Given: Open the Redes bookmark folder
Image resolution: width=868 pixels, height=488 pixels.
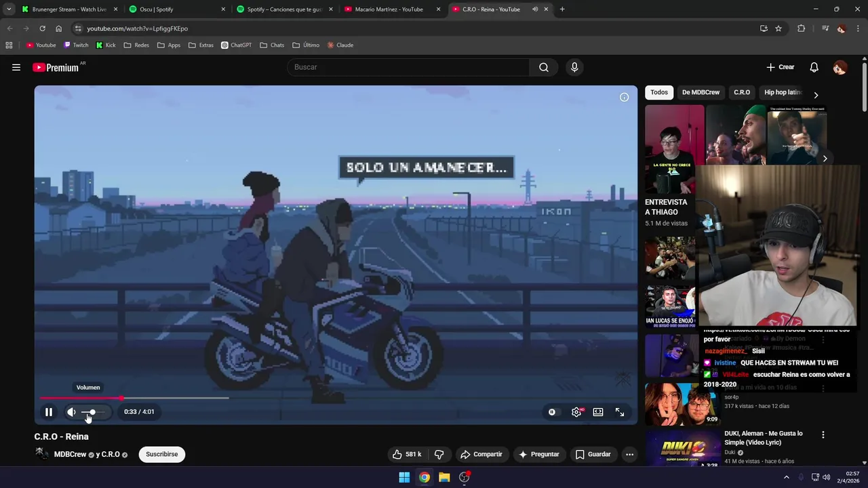Looking at the screenshot, I should (136, 45).
